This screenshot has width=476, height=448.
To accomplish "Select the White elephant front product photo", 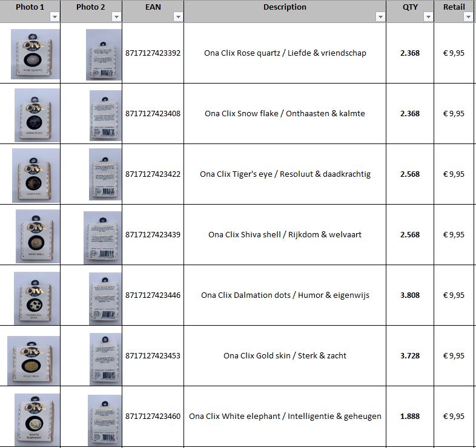I will pos(37,420).
